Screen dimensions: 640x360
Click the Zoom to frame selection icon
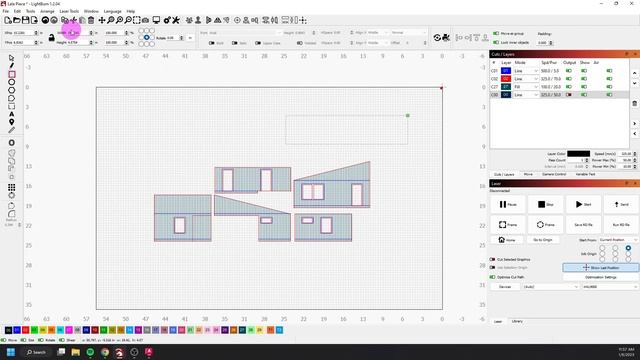pos(137,20)
